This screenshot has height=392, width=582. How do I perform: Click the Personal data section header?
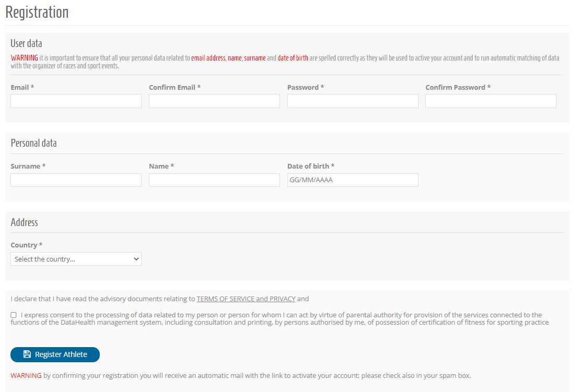point(33,143)
